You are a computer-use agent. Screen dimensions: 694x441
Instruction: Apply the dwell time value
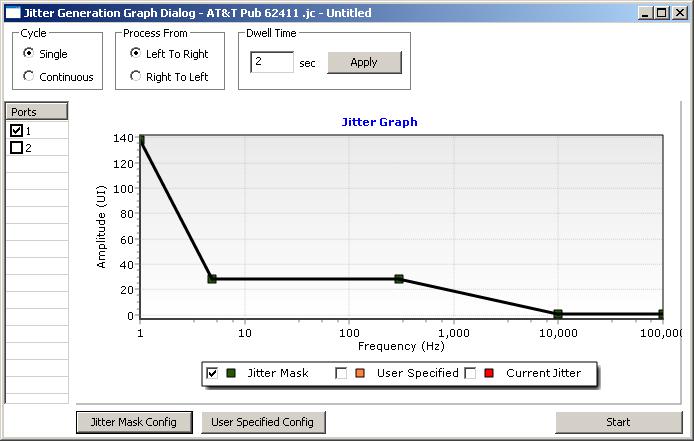[364, 62]
